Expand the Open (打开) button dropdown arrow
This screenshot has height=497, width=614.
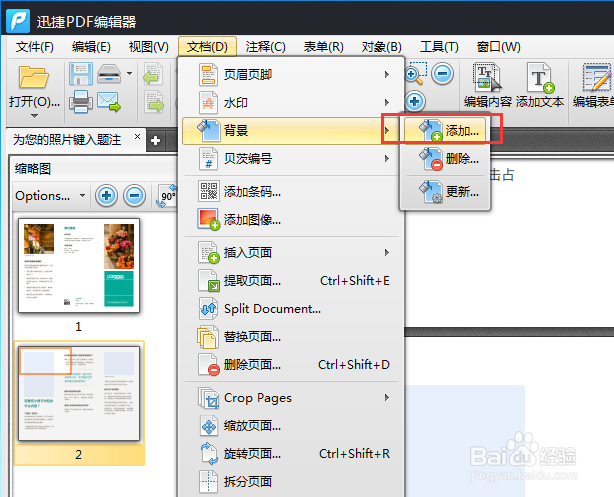point(34,116)
